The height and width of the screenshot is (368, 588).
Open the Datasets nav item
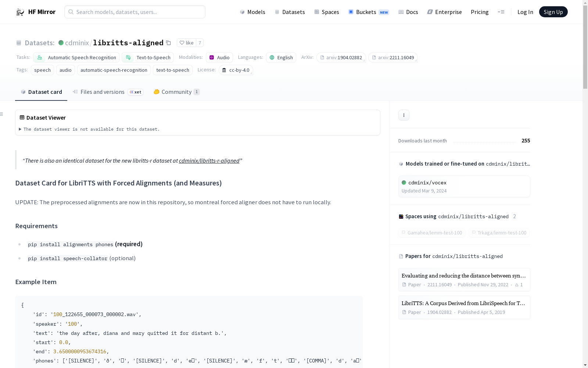[290, 12]
